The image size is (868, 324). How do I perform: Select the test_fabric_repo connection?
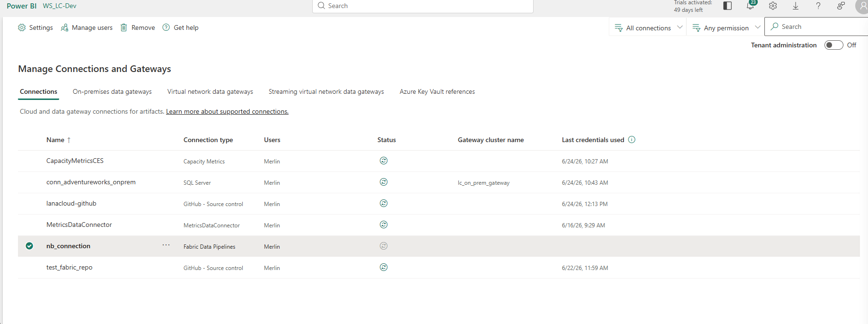pyautogui.click(x=69, y=267)
